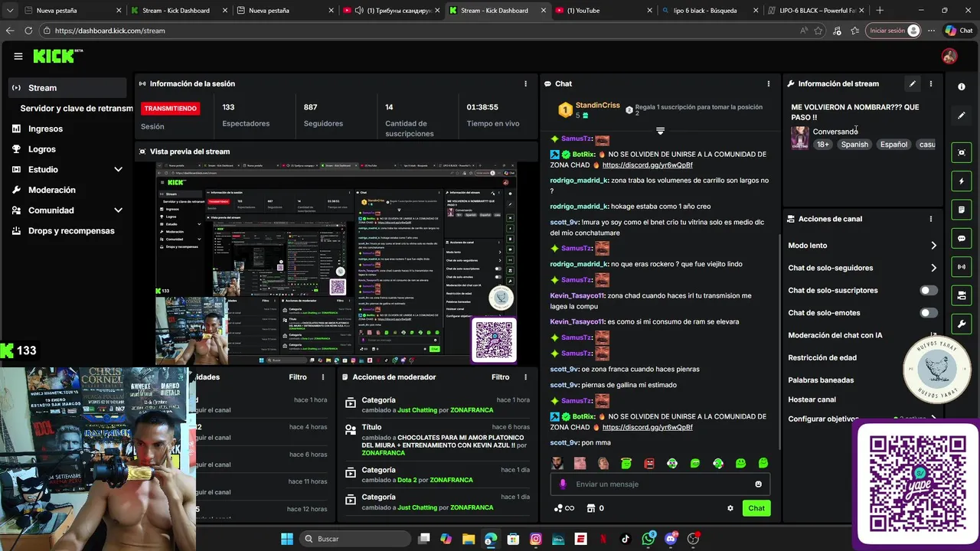Click the lightning bolt icon in right rail

click(x=962, y=181)
